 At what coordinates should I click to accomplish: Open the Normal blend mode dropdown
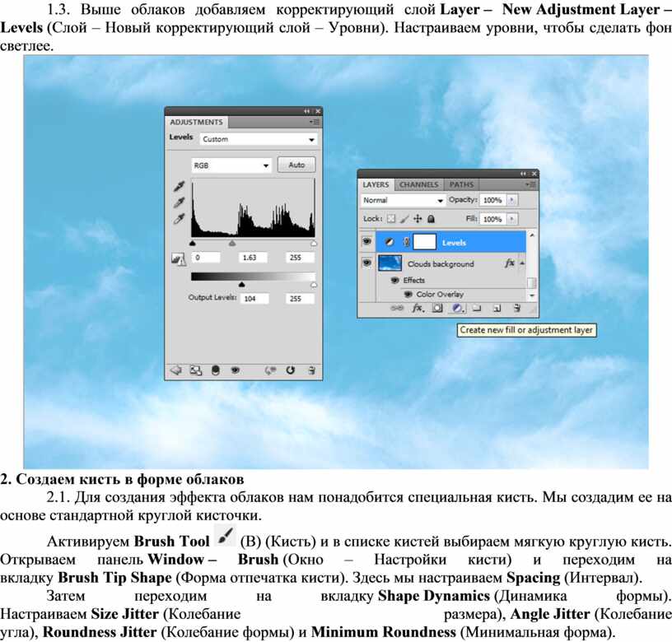pyautogui.click(x=403, y=201)
